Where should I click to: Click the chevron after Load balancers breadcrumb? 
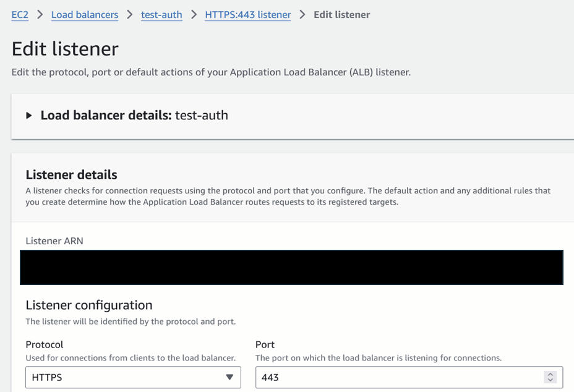(130, 14)
